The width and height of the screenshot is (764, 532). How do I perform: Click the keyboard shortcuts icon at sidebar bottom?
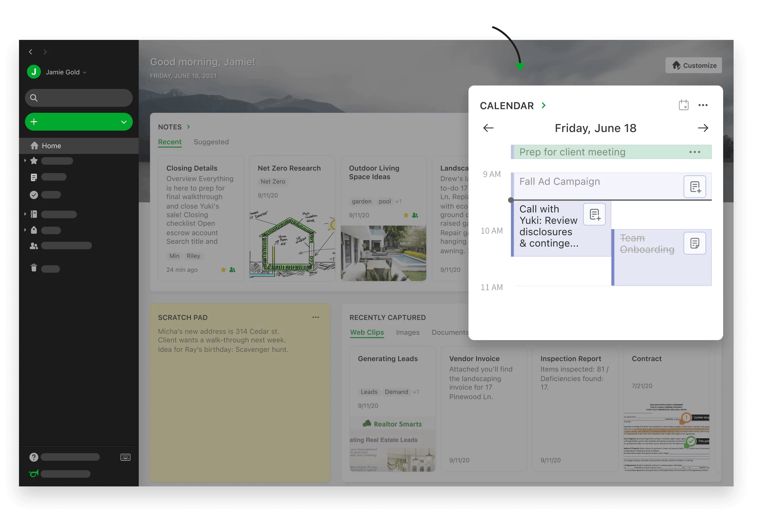point(125,457)
